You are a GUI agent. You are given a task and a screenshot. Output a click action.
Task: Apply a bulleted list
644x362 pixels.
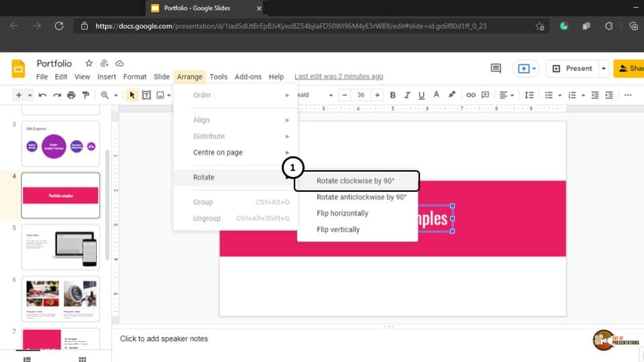[x=549, y=95]
